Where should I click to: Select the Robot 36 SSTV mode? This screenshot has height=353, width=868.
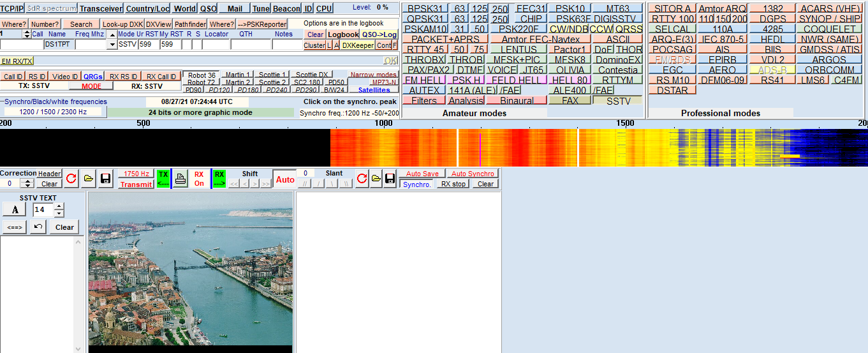point(202,75)
